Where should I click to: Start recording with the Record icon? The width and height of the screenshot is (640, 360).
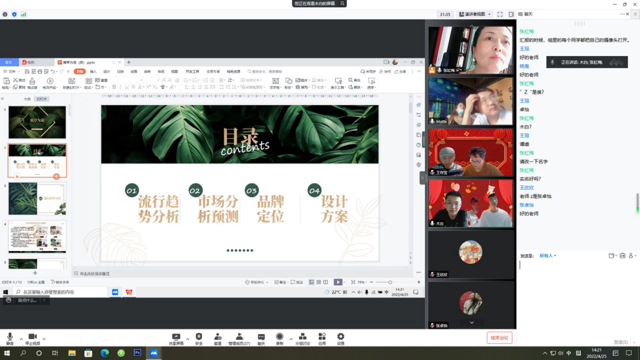pyautogui.click(x=280, y=338)
